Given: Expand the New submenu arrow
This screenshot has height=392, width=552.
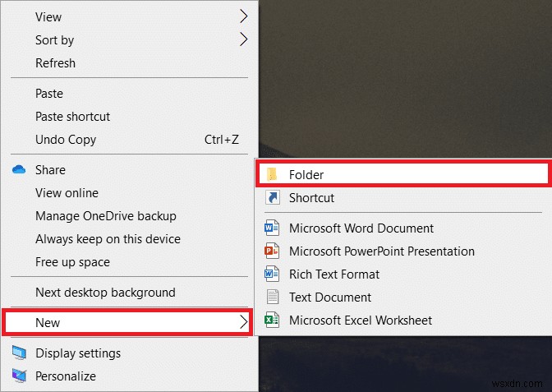Looking at the screenshot, I should pyautogui.click(x=243, y=323).
